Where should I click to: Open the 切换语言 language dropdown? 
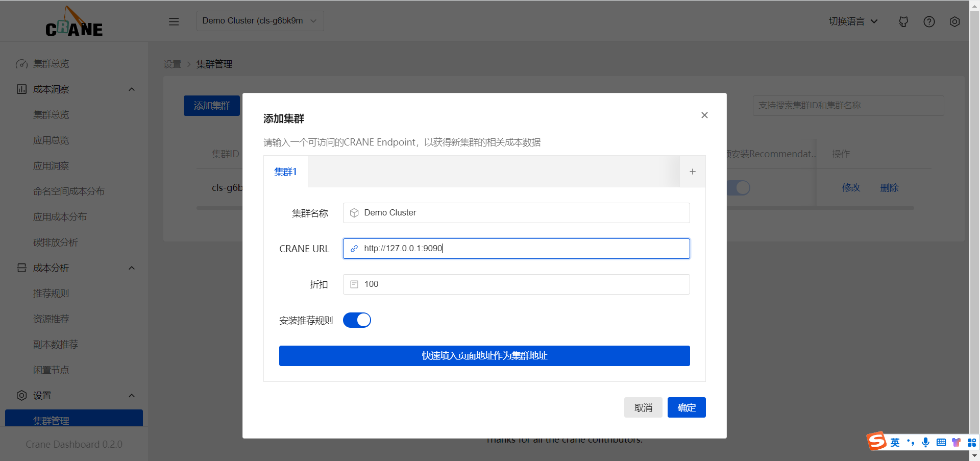(x=853, y=21)
